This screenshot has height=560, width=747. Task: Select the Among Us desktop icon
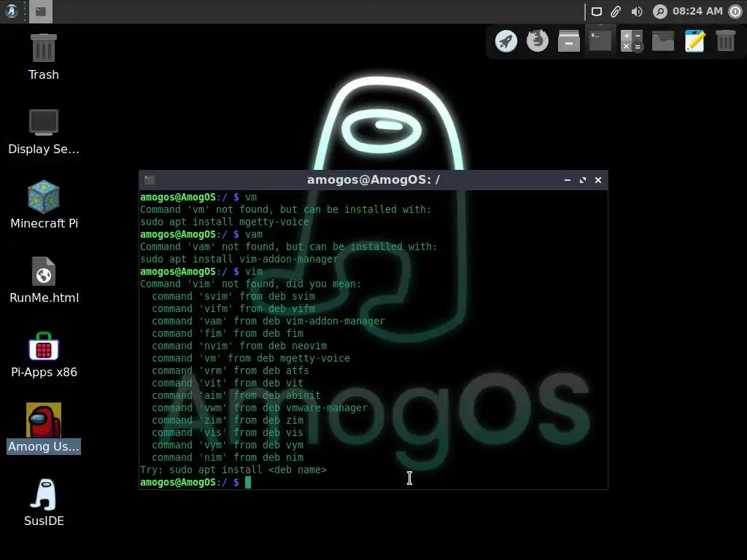(43, 428)
